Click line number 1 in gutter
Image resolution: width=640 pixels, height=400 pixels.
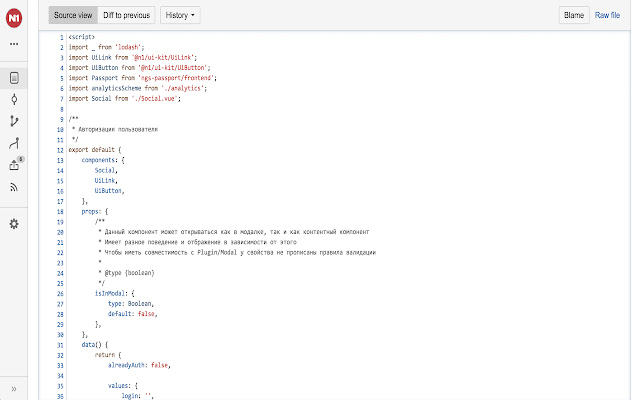(x=62, y=37)
